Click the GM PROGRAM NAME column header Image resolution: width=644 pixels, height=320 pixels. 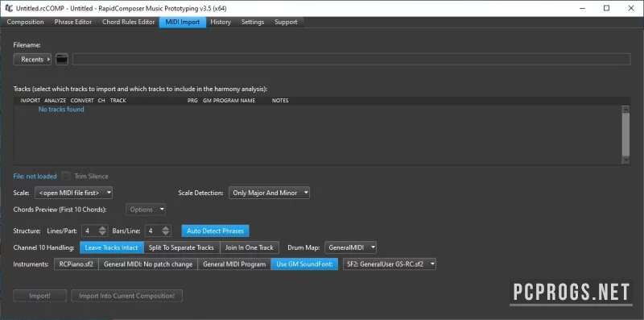[x=229, y=101]
